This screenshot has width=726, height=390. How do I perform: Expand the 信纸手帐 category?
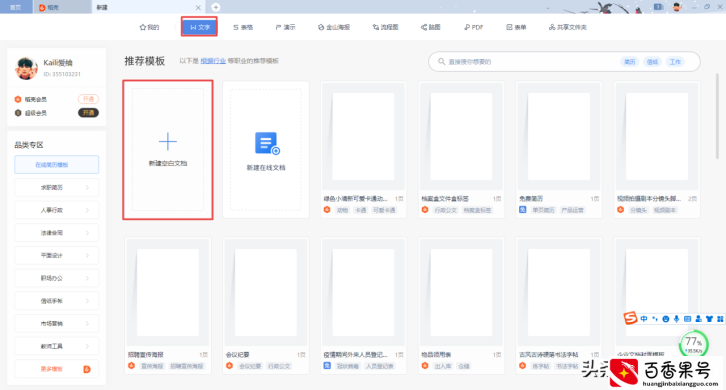click(x=56, y=301)
